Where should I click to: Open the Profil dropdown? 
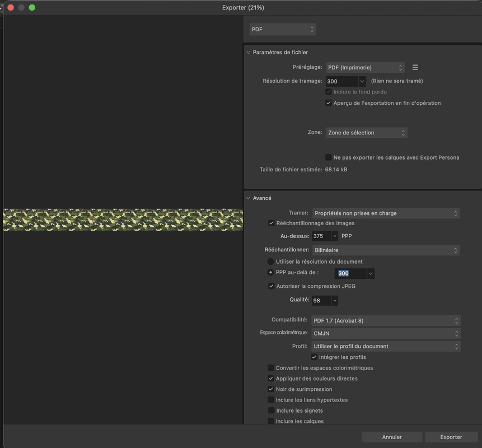(386, 346)
